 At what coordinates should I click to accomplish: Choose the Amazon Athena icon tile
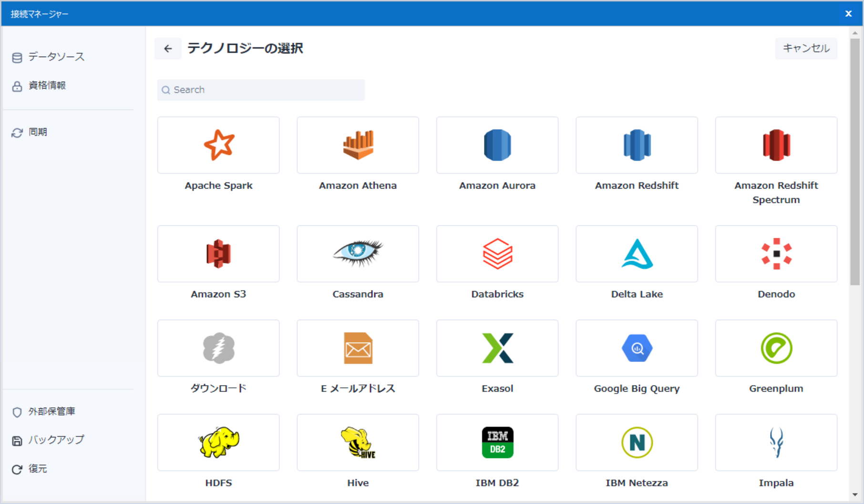click(358, 145)
